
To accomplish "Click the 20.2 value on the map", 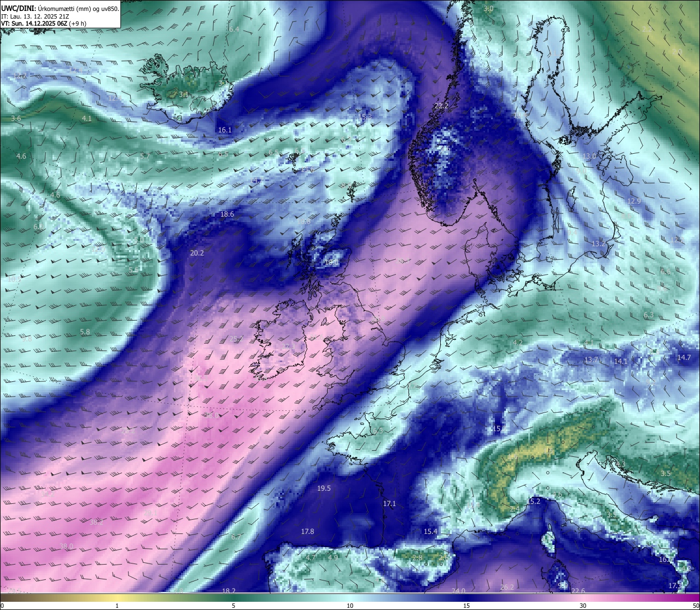I will (x=197, y=253).
